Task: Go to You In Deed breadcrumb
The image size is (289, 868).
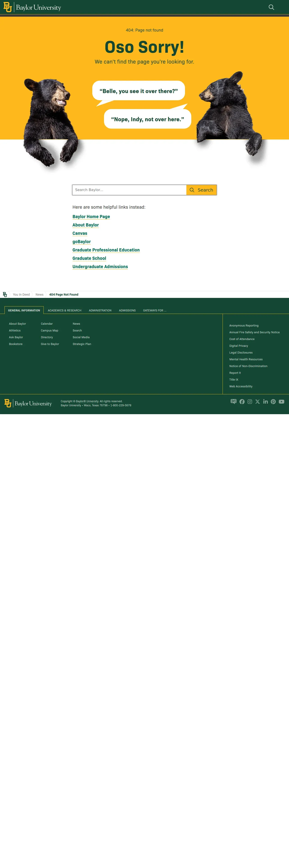Action: 21,295
